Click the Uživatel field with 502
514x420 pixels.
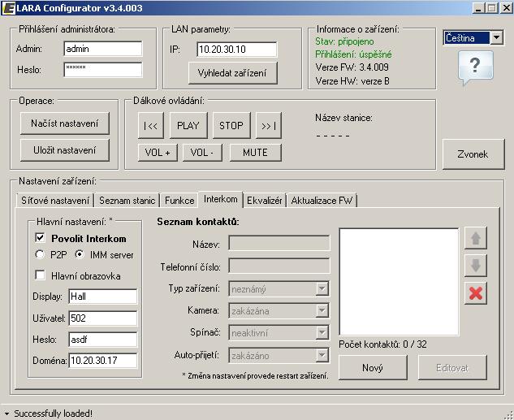tap(103, 318)
